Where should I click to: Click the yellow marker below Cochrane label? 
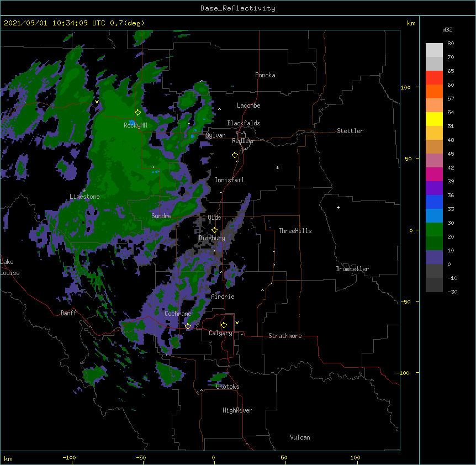(x=188, y=326)
